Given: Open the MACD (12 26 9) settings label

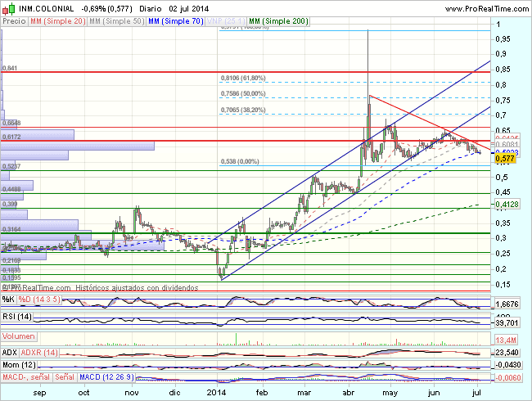Looking at the screenshot, I should 105,376.
